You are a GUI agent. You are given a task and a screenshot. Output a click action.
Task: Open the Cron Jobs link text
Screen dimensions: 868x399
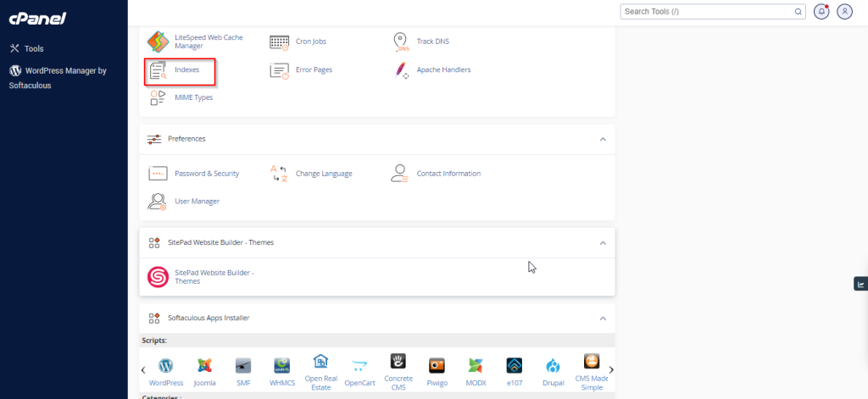(x=311, y=42)
